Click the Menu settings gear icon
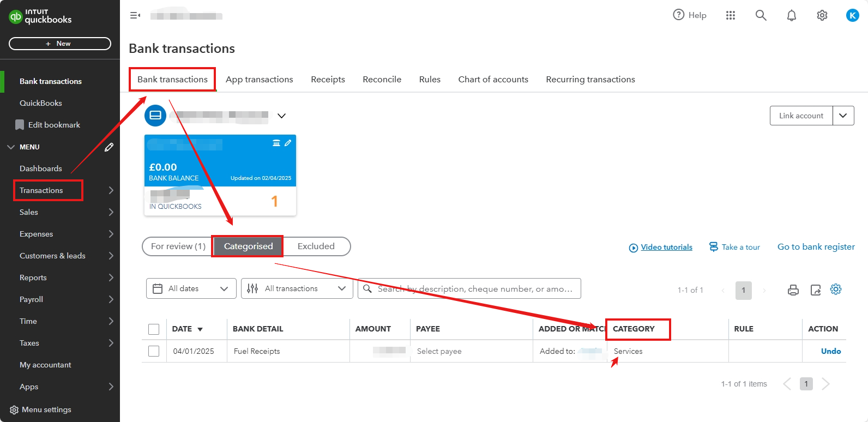This screenshot has width=868, height=422. tap(14, 410)
